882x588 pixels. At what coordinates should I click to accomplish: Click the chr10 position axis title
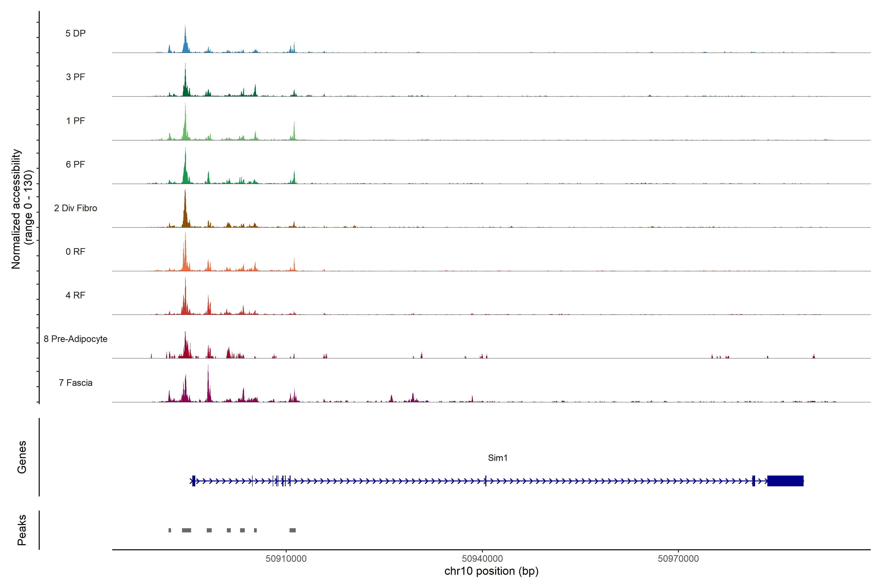click(491, 571)
